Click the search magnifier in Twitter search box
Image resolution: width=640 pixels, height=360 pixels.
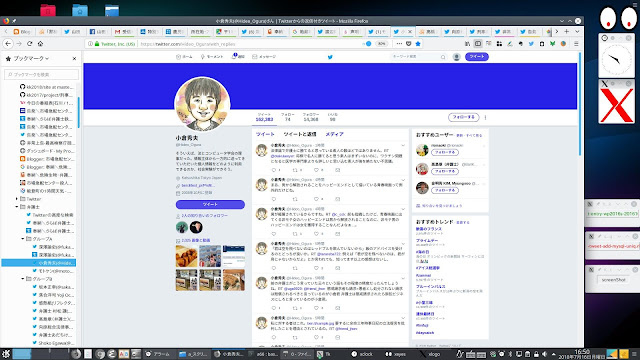click(x=443, y=57)
